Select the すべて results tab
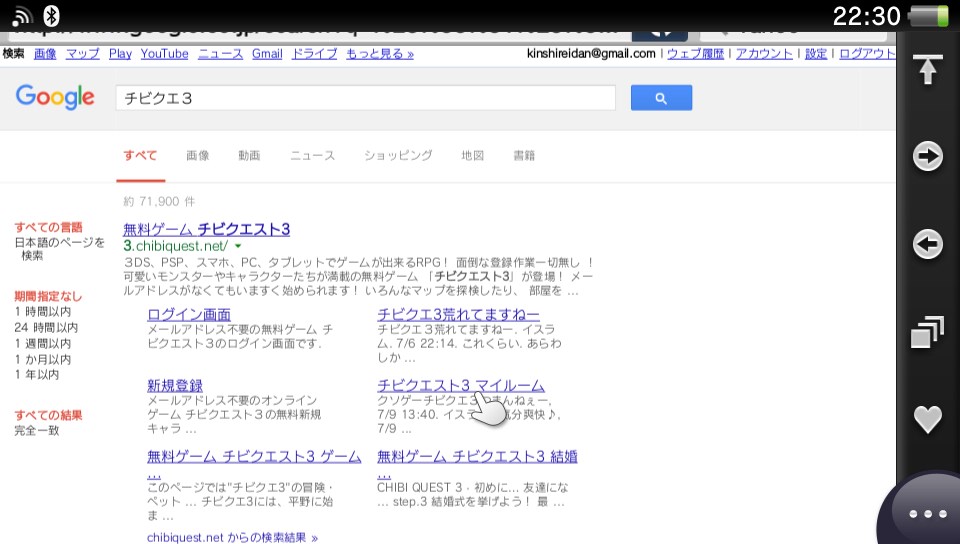Image resolution: width=960 pixels, height=544 pixels. click(x=140, y=155)
